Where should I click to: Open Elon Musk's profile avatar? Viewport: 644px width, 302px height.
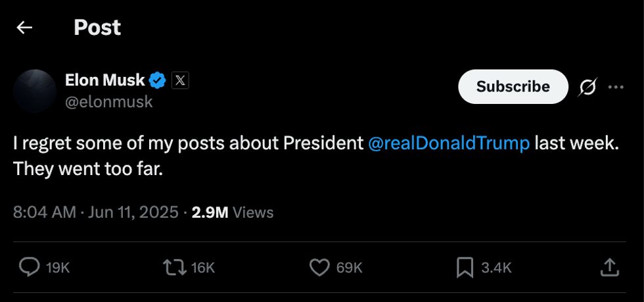coord(34,91)
